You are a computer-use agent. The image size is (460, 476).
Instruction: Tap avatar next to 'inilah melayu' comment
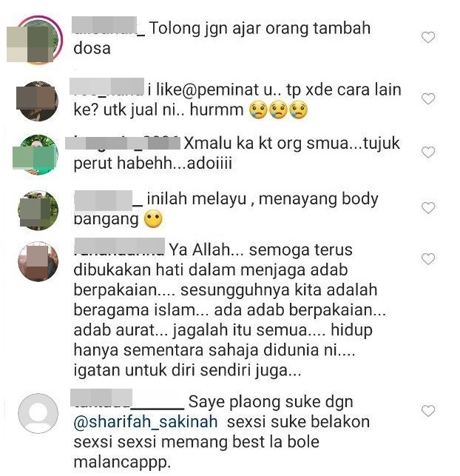(38, 210)
